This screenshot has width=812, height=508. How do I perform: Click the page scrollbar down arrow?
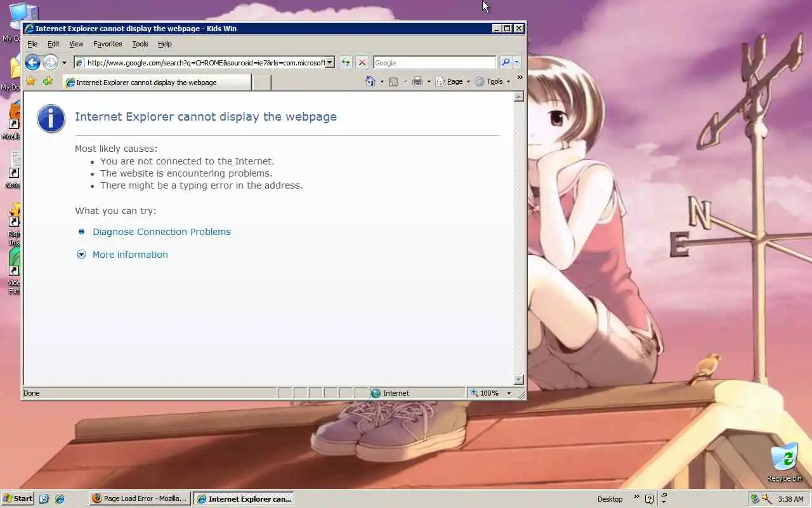519,380
